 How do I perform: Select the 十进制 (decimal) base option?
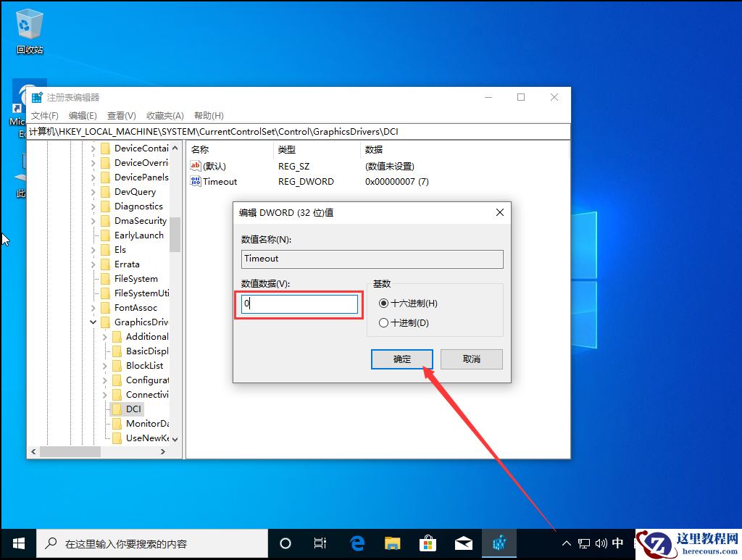[x=384, y=322]
